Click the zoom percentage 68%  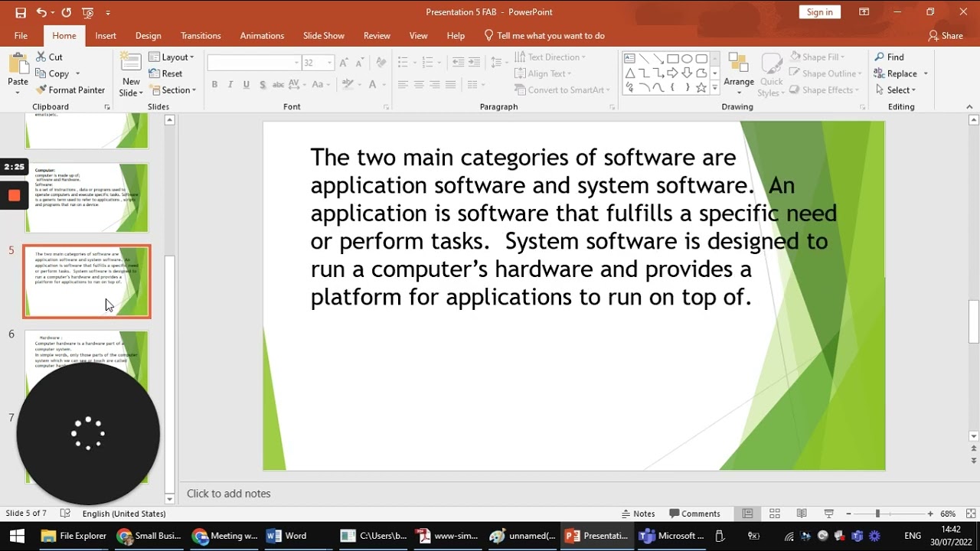coord(948,514)
